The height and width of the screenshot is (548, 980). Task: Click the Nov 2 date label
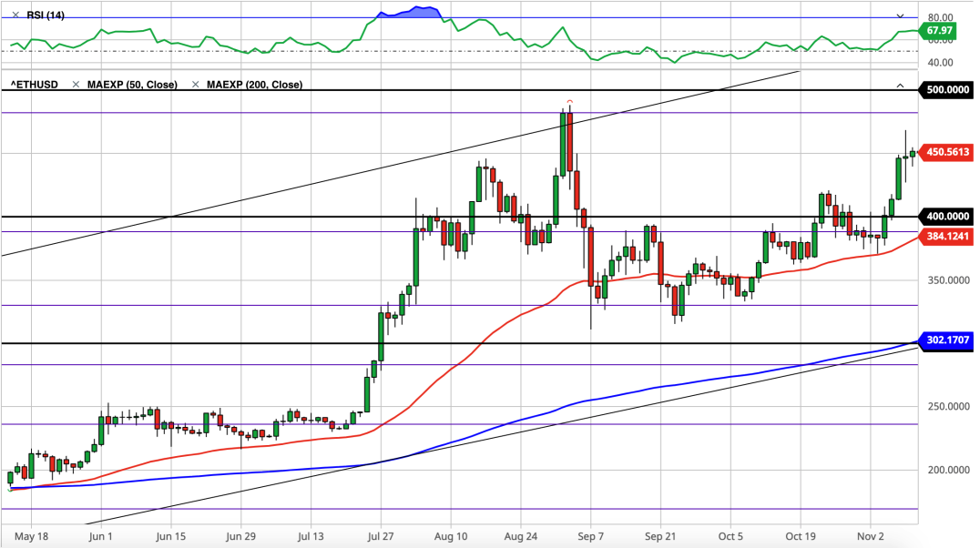coord(871,536)
